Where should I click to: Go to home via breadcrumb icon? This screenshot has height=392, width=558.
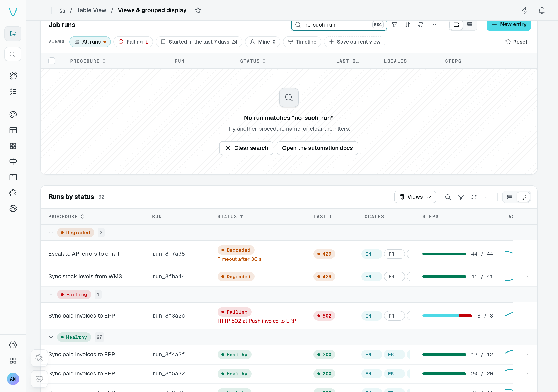click(x=62, y=10)
